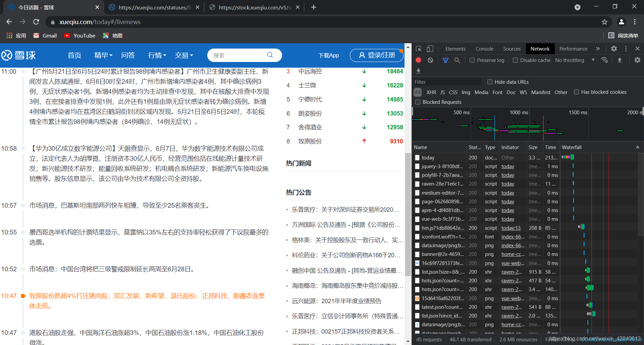Image resolution: width=644 pixels, height=345 pixels.
Task: Go to the 首页 home page
Action: pyautogui.click(x=74, y=55)
